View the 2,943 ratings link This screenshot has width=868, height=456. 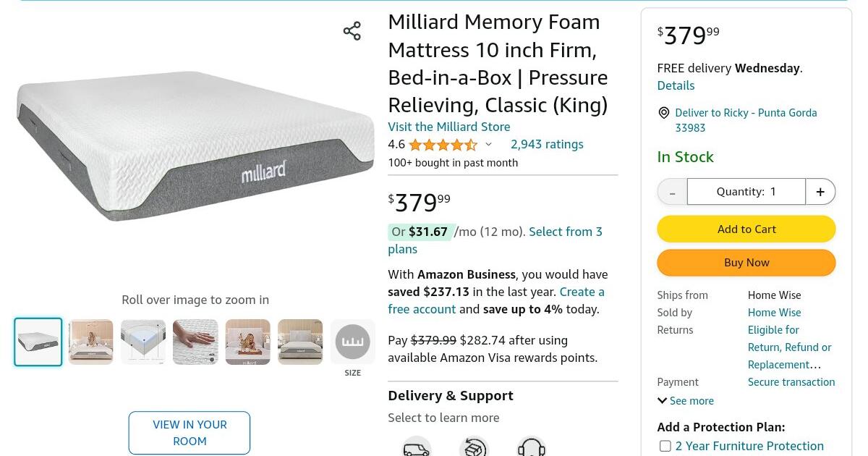click(x=547, y=144)
